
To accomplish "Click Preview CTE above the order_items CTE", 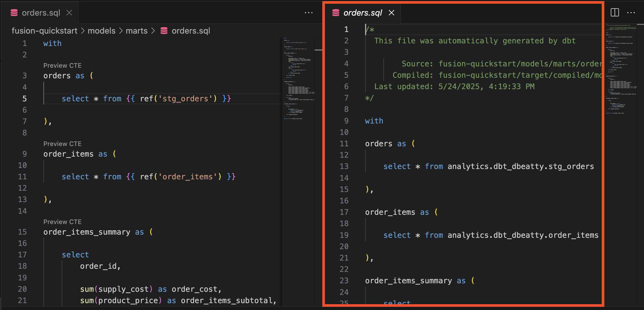I will [62, 143].
